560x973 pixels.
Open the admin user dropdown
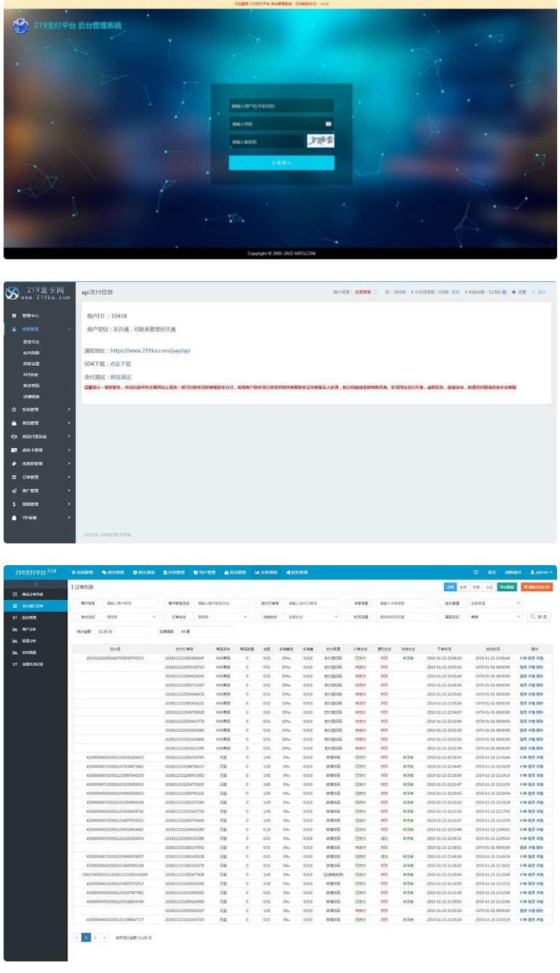click(540, 572)
